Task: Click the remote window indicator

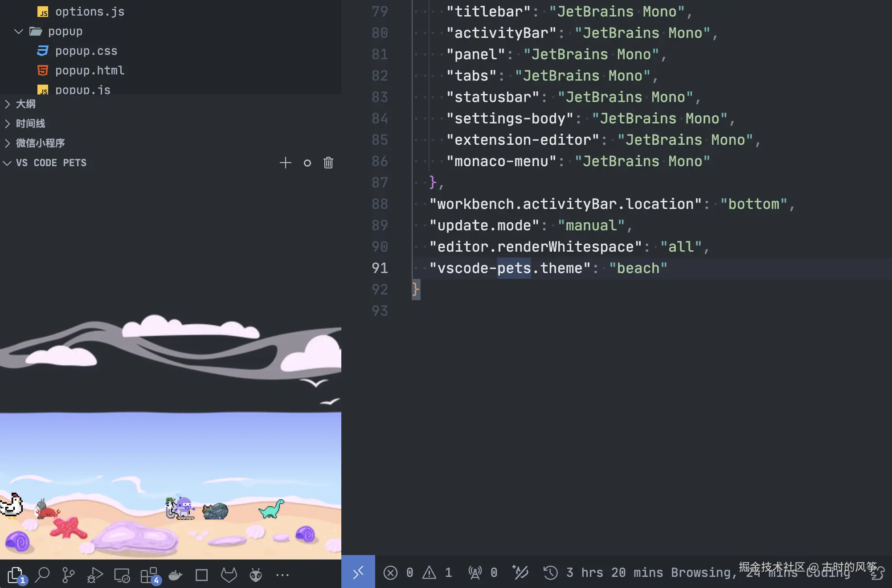Action: (358, 572)
